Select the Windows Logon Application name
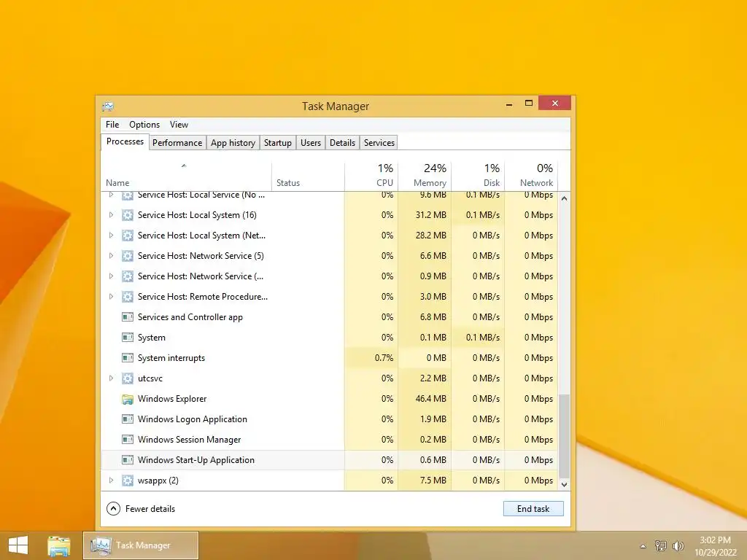The height and width of the screenshot is (560, 747). click(193, 419)
